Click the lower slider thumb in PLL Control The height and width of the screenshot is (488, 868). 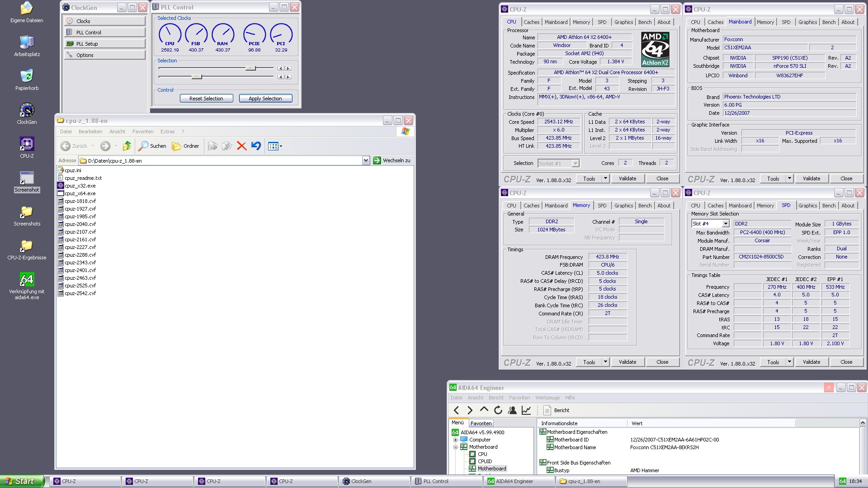(197, 77)
